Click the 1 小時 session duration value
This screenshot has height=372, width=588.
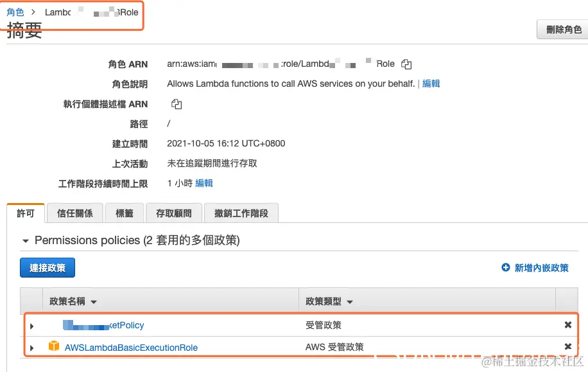(180, 183)
